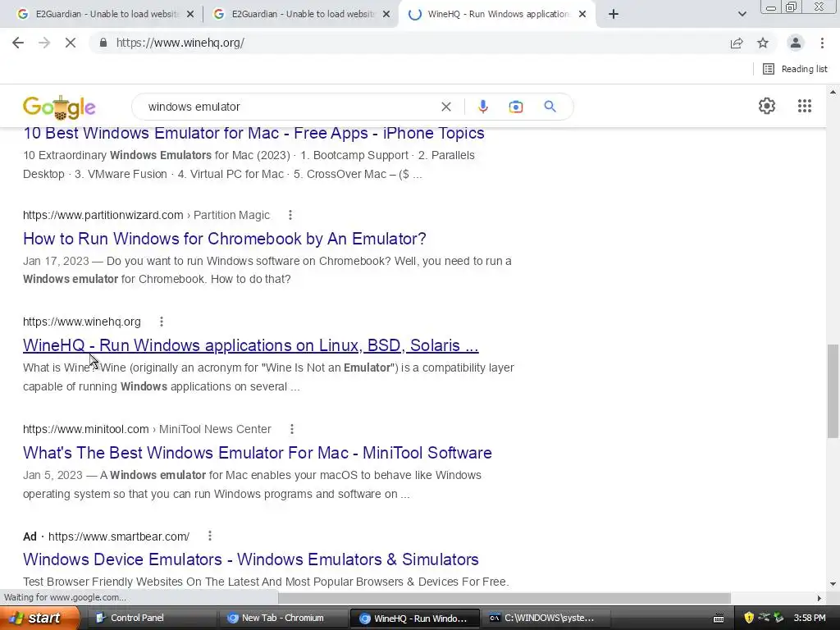The width and height of the screenshot is (840, 630).
Task: Switch to New Tab - Chromium taskbar item
Action: click(x=284, y=618)
